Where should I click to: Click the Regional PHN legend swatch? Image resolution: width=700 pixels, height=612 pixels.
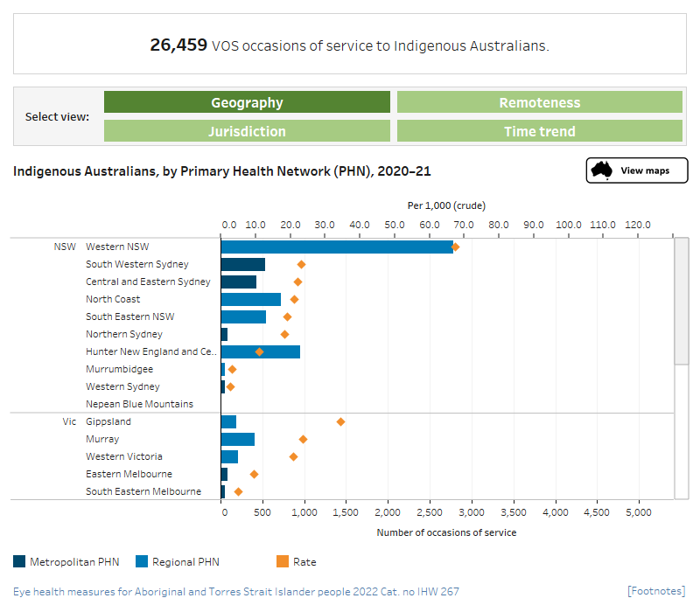coord(141,562)
